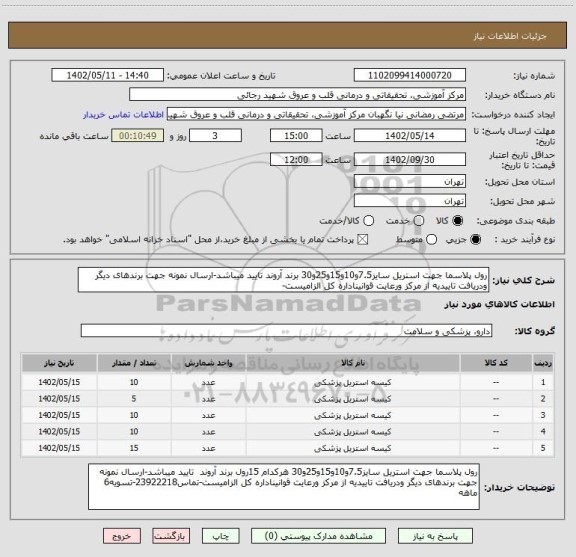Click the نام کالا column header

pos(353,363)
